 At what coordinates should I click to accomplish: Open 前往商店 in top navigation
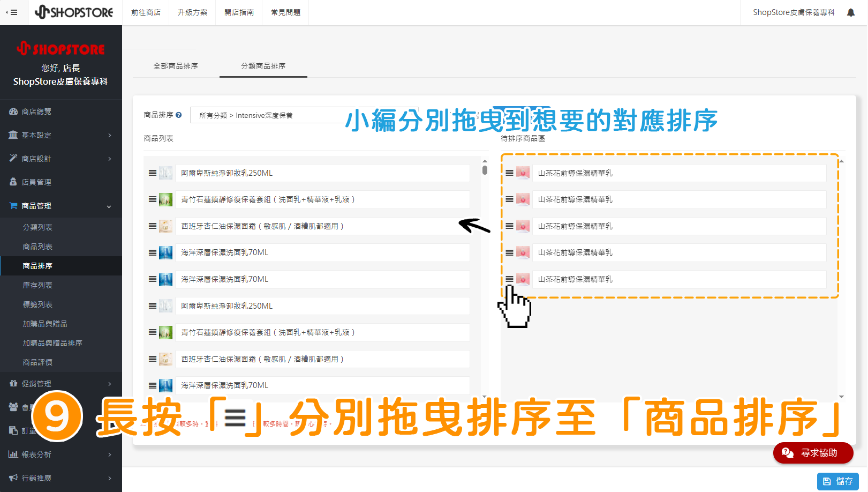click(146, 12)
